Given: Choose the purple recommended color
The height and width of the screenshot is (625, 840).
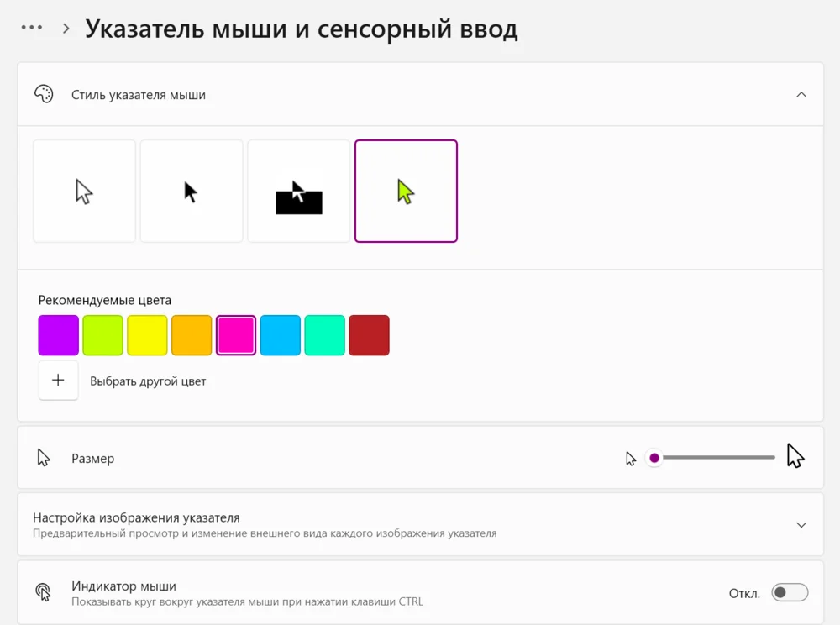Looking at the screenshot, I should coord(59,335).
